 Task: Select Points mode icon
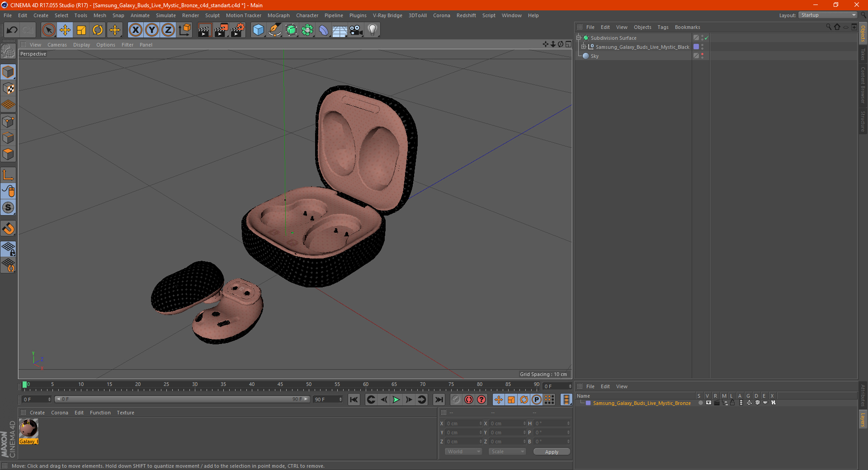8,122
